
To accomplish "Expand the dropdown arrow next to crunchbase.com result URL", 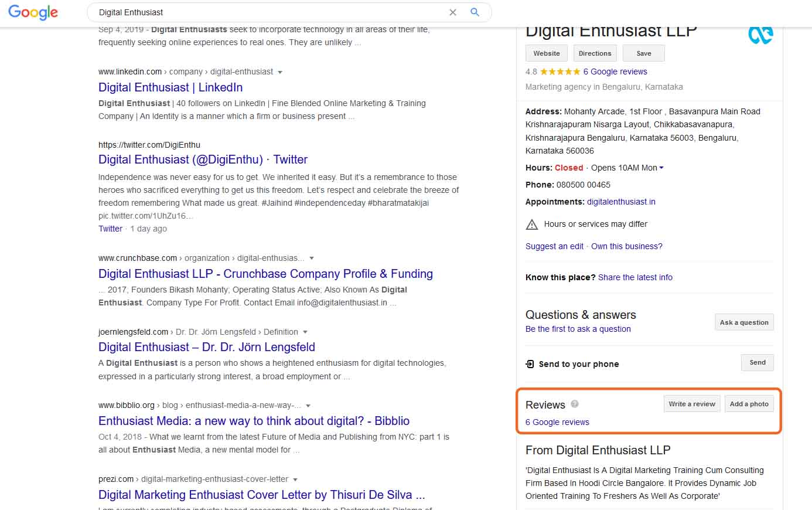I will 312,258.
